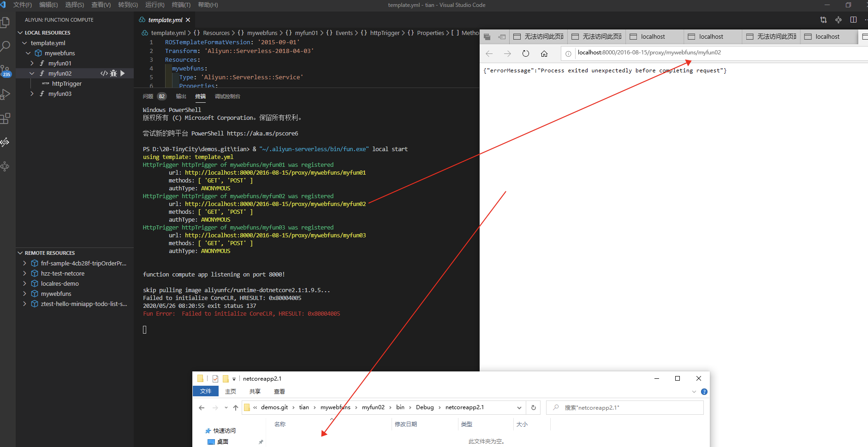Click the myfun02 registered url link

click(x=275, y=204)
